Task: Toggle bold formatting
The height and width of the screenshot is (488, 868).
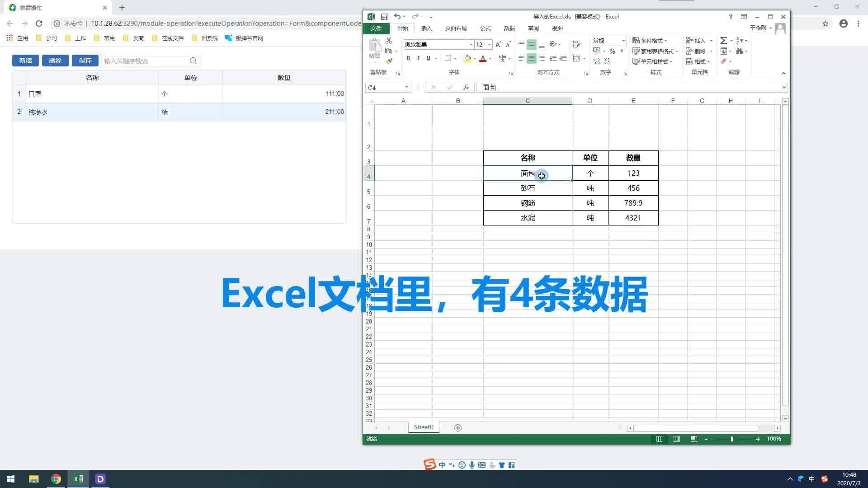Action: (408, 58)
